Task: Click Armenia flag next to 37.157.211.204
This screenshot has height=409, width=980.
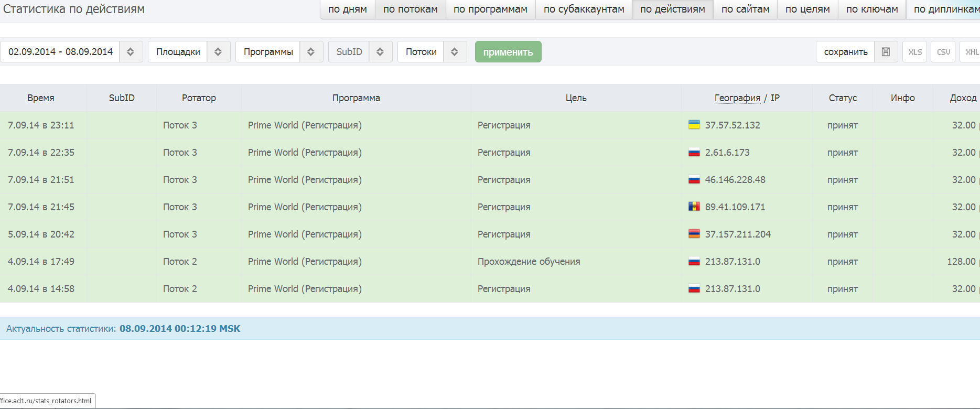Action: tap(694, 234)
